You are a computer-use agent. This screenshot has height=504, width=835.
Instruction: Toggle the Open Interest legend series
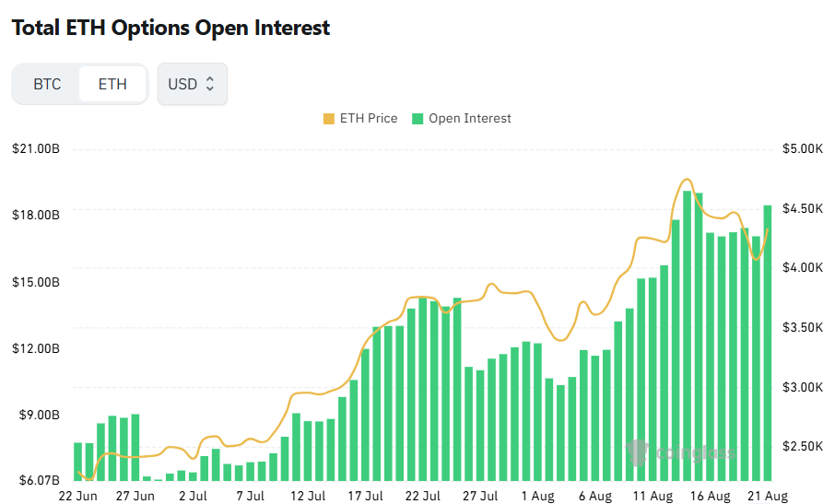[462, 118]
